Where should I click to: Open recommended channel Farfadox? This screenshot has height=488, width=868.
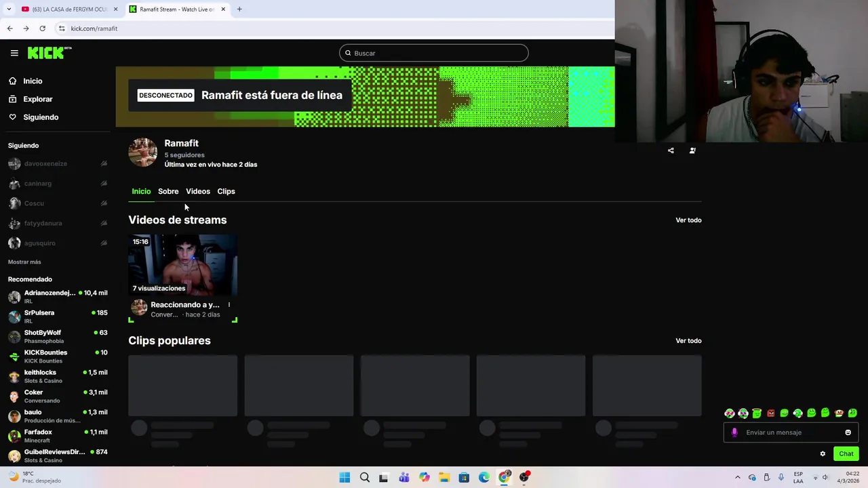pos(58,436)
